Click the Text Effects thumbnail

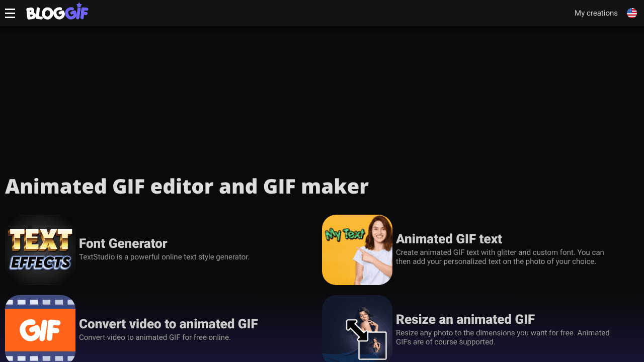click(40, 250)
